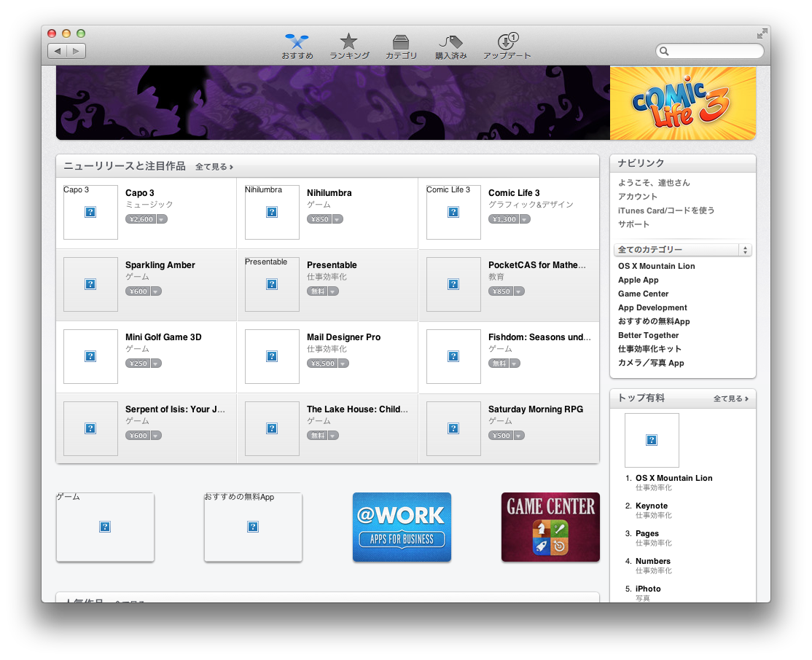Get Presentable with the 無料 button

(x=318, y=291)
